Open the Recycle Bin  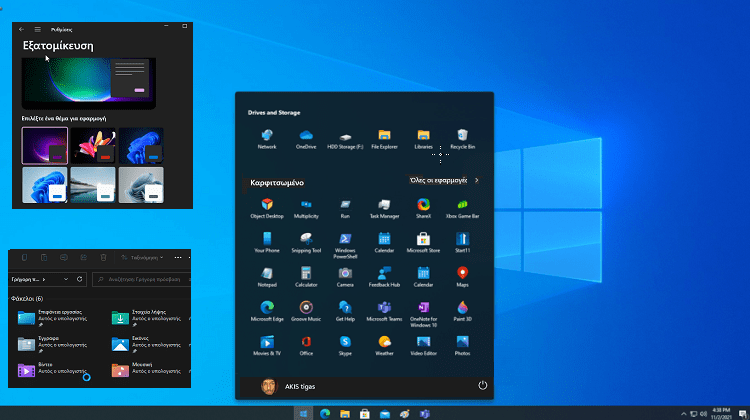[463, 139]
